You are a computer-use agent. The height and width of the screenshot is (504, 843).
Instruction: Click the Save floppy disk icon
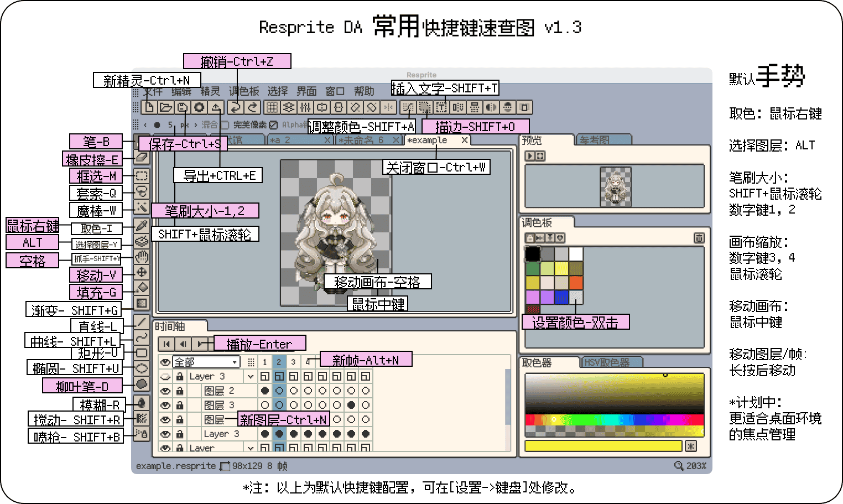pyautogui.click(x=183, y=107)
